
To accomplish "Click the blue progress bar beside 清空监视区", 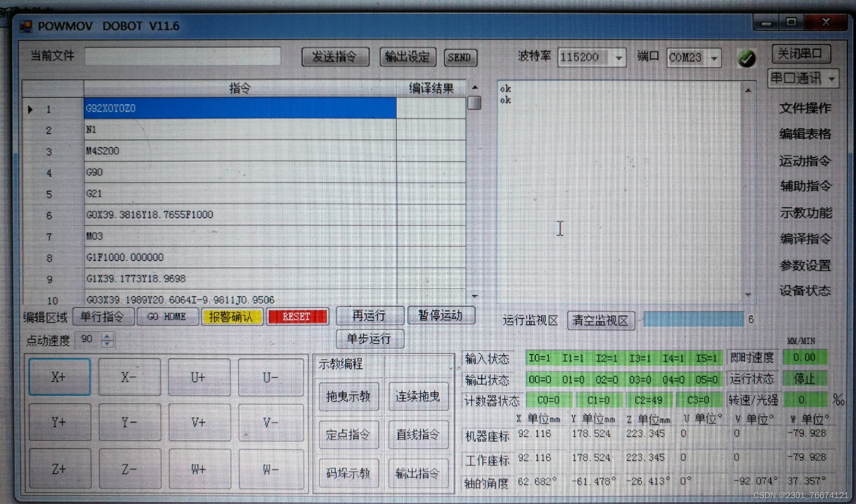I will (694, 320).
